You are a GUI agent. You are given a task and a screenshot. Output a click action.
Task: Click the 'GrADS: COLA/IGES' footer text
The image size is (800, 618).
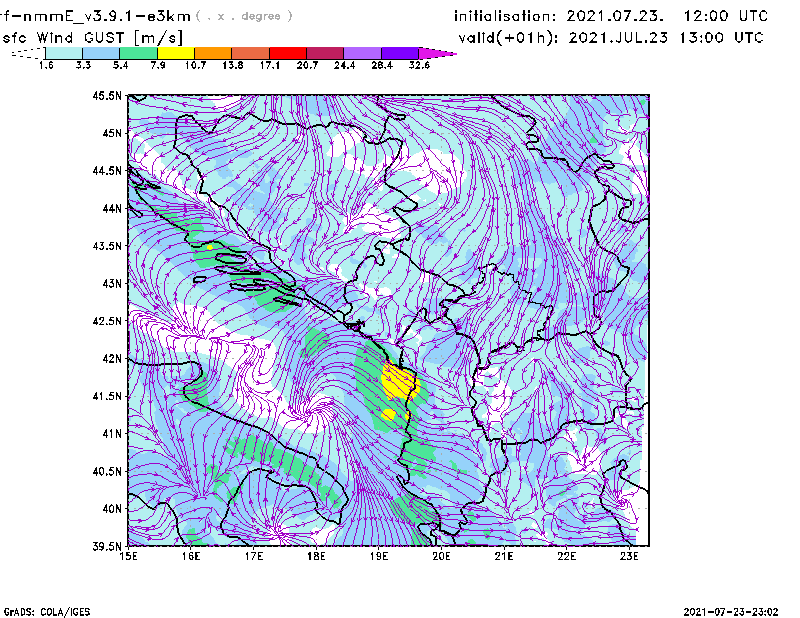[47, 612]
